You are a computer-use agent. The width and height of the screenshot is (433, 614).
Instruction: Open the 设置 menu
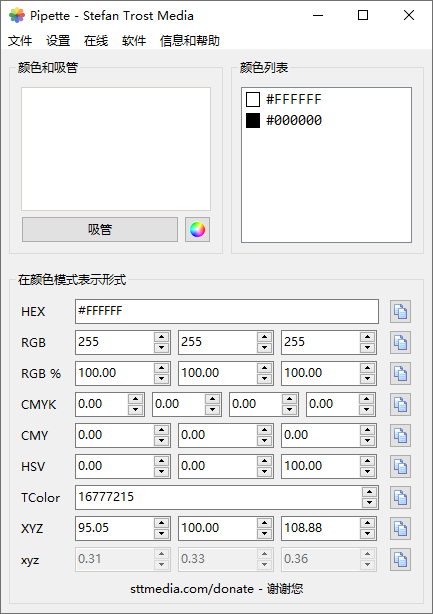coord(58,41)
